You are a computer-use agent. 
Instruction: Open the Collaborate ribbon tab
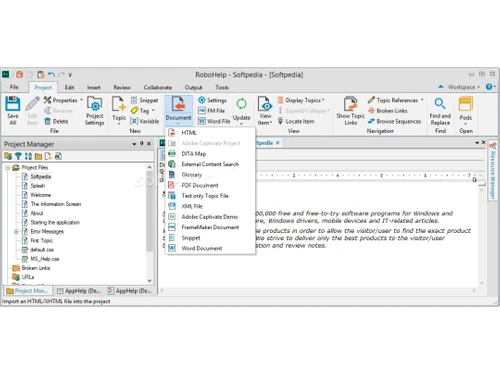pos(158,87)
